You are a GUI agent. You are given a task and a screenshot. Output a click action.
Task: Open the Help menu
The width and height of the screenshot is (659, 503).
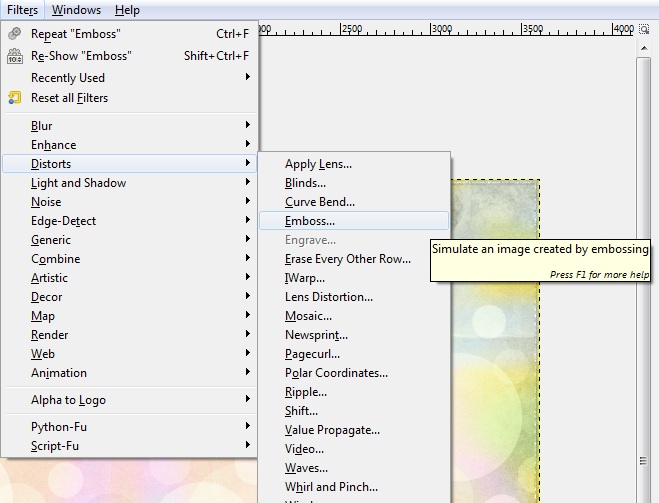pos(127,10)
